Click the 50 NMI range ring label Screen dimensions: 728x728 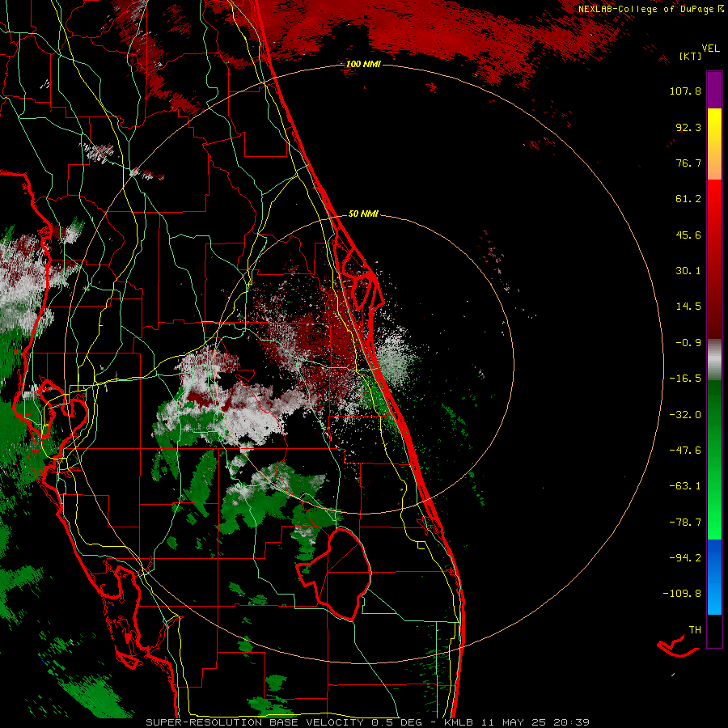363,214
